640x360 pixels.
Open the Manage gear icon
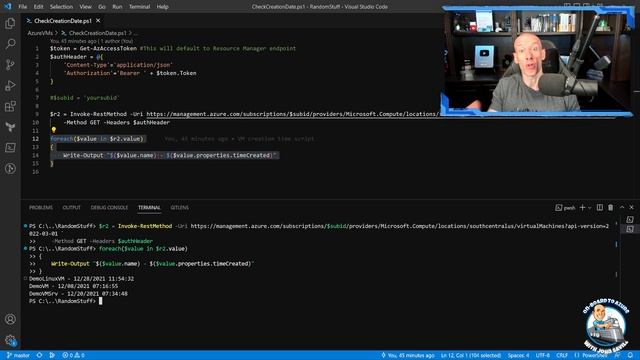pos(10,340)
